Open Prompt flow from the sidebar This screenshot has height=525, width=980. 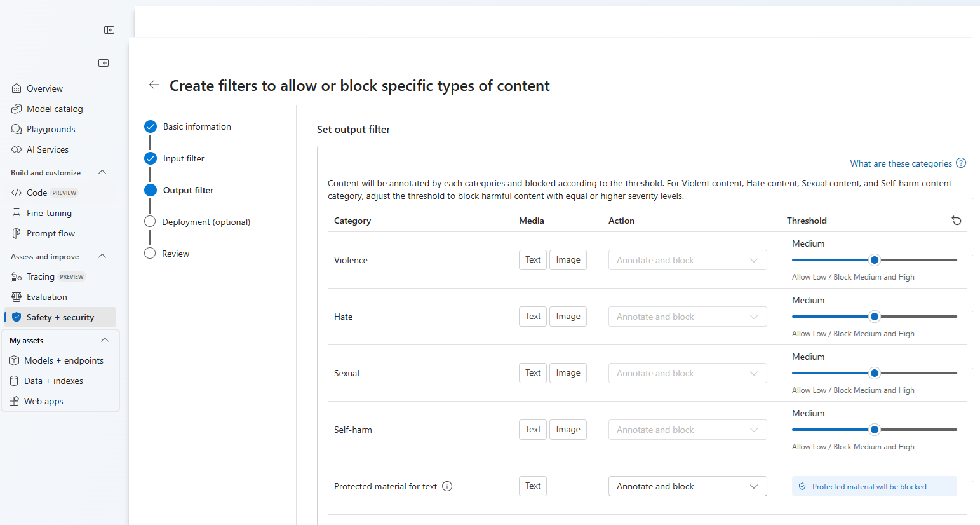pyautogui.click(x=51, y=233)
